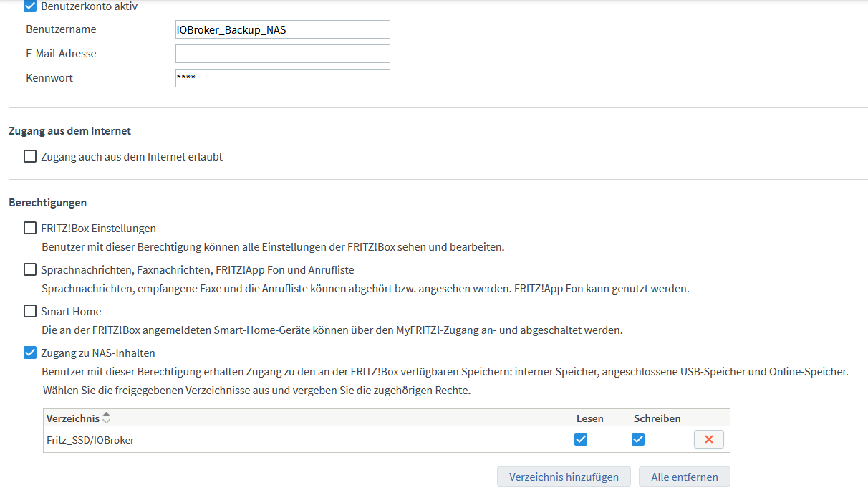Remove the Fritz_SSD/IOBroker directory with red X
The width and height of the screenshot is (868, 493).
coord(708,439)
